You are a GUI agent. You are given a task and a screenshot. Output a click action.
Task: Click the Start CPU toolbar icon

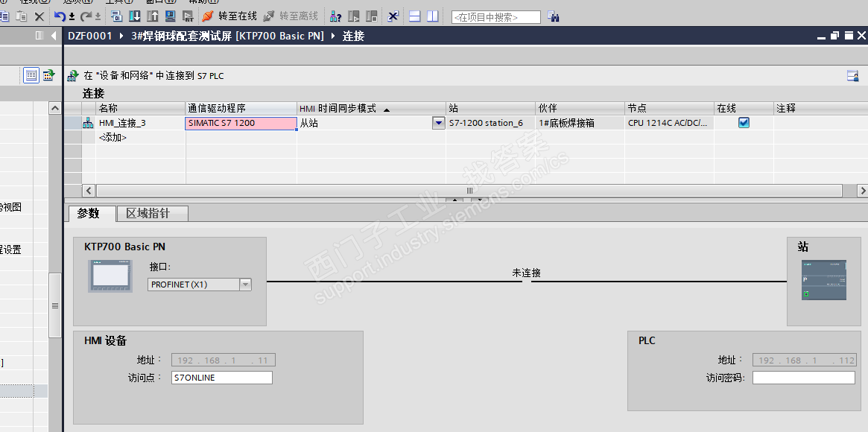click(x=353, y=16)
